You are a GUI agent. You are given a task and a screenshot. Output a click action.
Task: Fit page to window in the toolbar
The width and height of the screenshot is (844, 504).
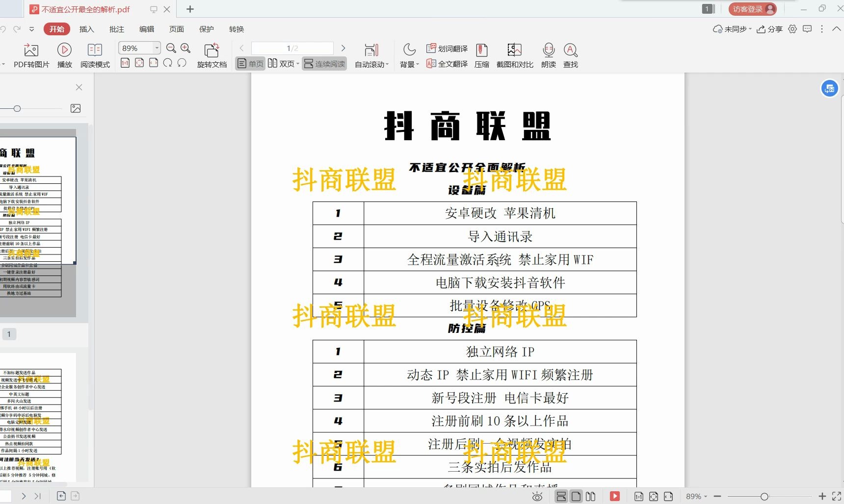pyautogui.click(x=139, y=63)
